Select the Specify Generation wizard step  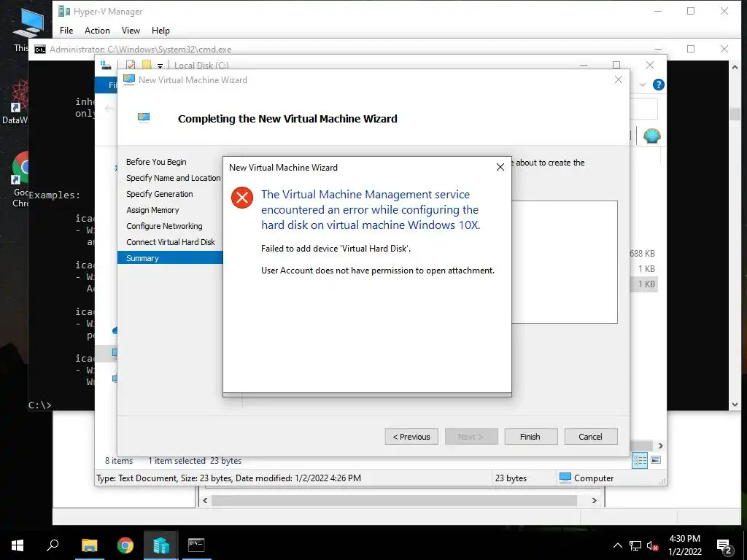pyautogui.click(x=160, y=194)
